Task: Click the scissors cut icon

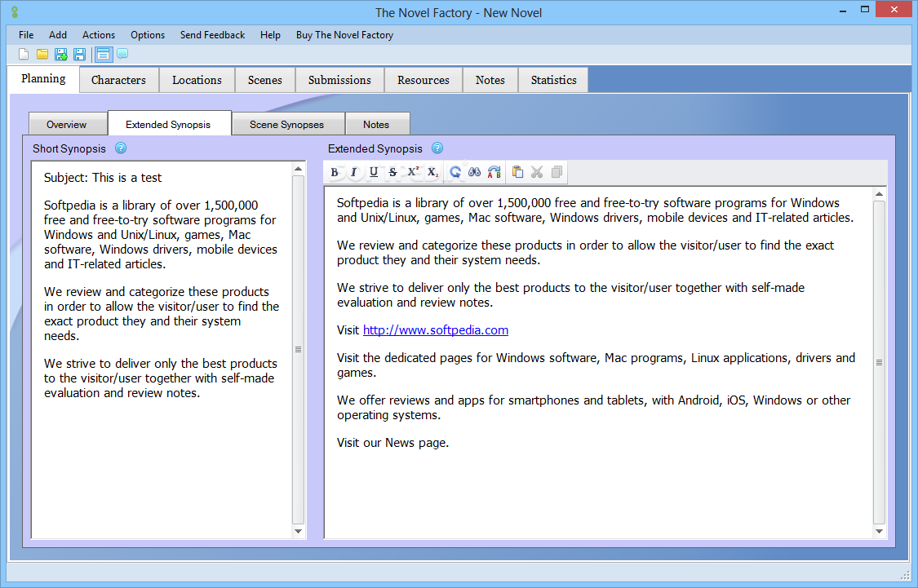Action: [537, 172]
